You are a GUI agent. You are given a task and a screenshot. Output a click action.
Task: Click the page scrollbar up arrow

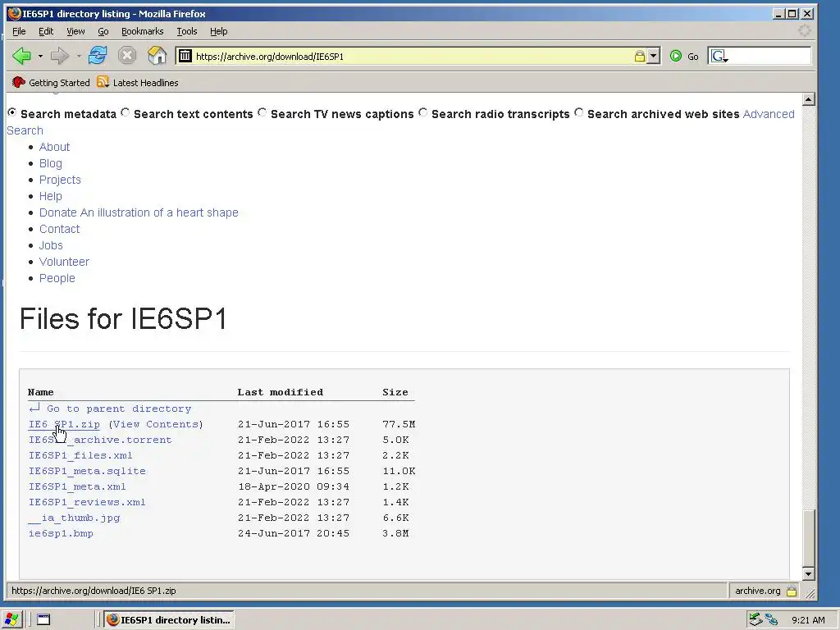click(x=808, y=99)
